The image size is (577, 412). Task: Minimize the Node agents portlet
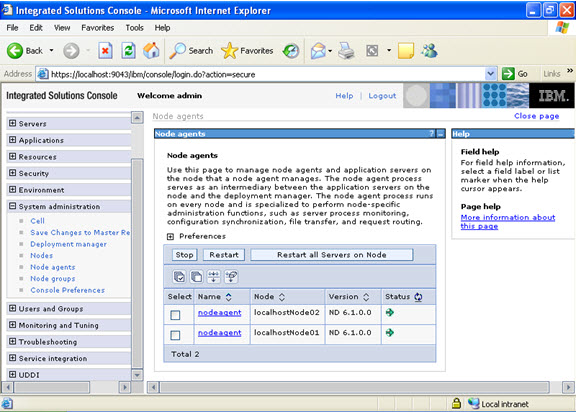tap(440, 134)
